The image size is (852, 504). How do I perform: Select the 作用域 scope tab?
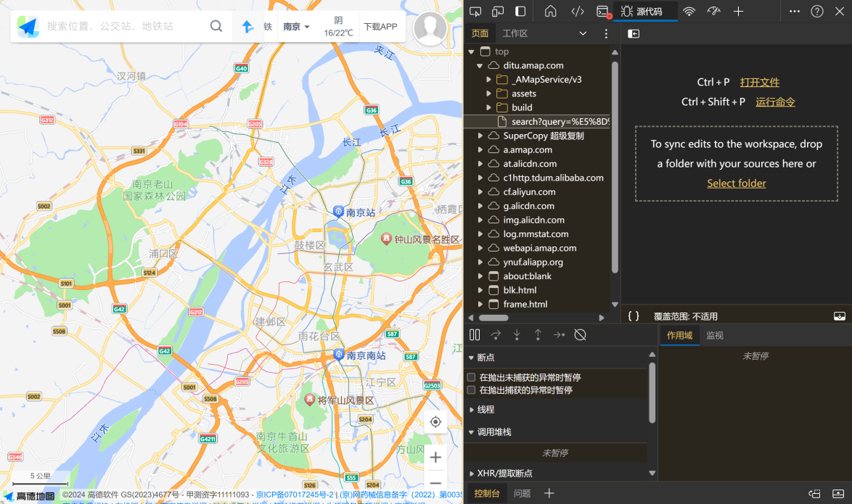click(680, 336)
